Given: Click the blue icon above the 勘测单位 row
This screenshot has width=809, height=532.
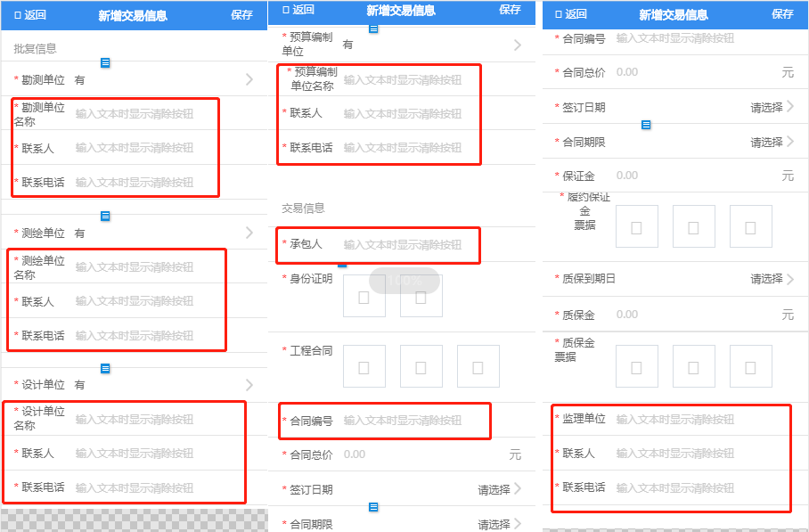Looking at the screenshot, I should [x=105, y=62].
